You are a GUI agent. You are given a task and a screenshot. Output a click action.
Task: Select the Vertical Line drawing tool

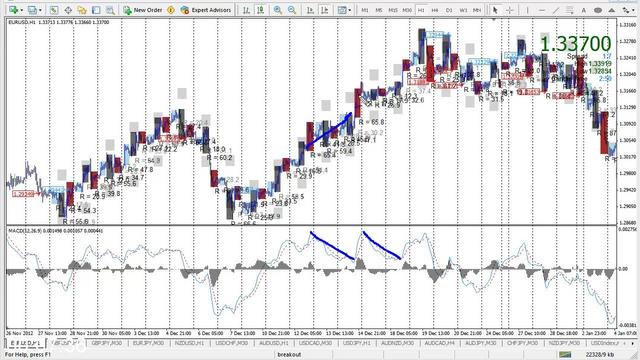(527, 10)
